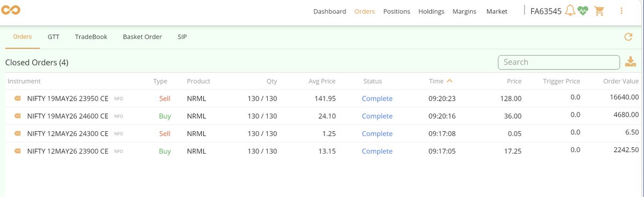
Task: Click Sell type in 24300 CE row
Action: (165, 134)
